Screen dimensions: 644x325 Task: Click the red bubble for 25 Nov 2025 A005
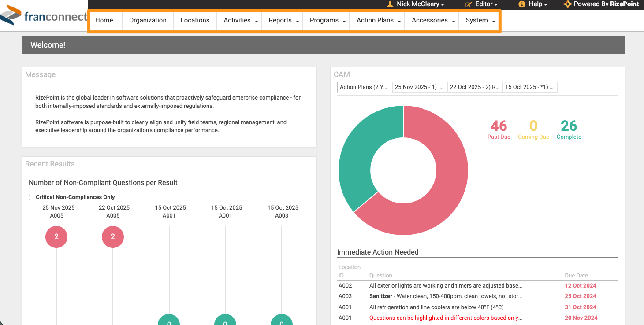click(x=56, y=237)
